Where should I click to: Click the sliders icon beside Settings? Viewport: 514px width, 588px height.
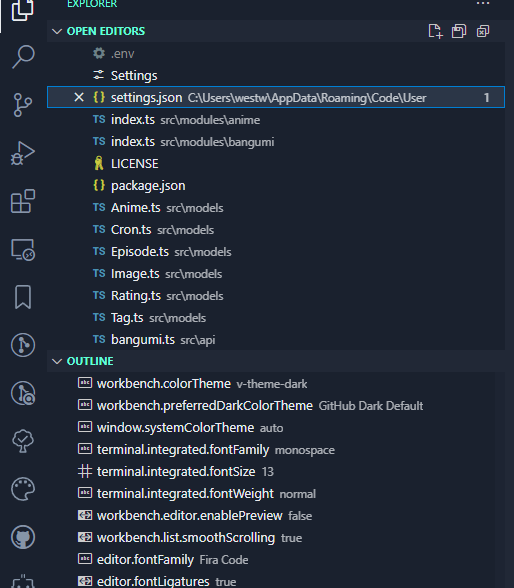coord(99,75)
